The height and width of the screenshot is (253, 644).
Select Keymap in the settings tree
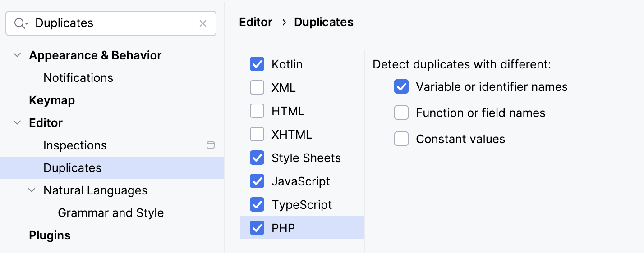(52, 100)
